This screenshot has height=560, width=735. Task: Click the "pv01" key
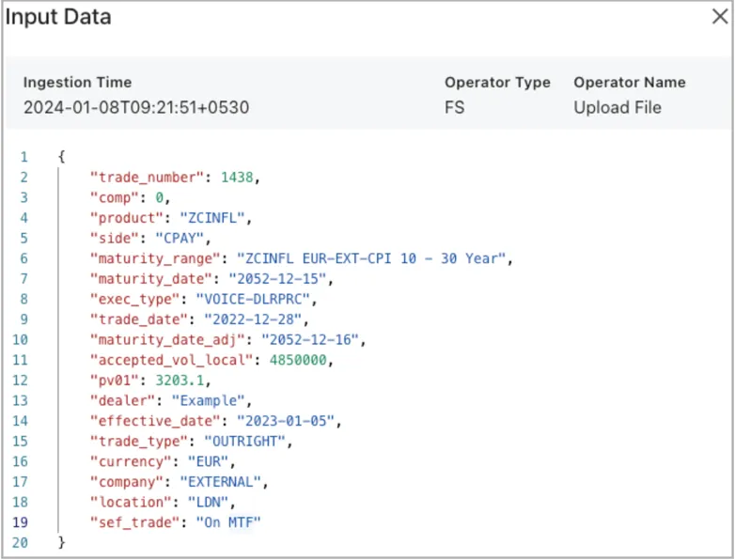115,380
